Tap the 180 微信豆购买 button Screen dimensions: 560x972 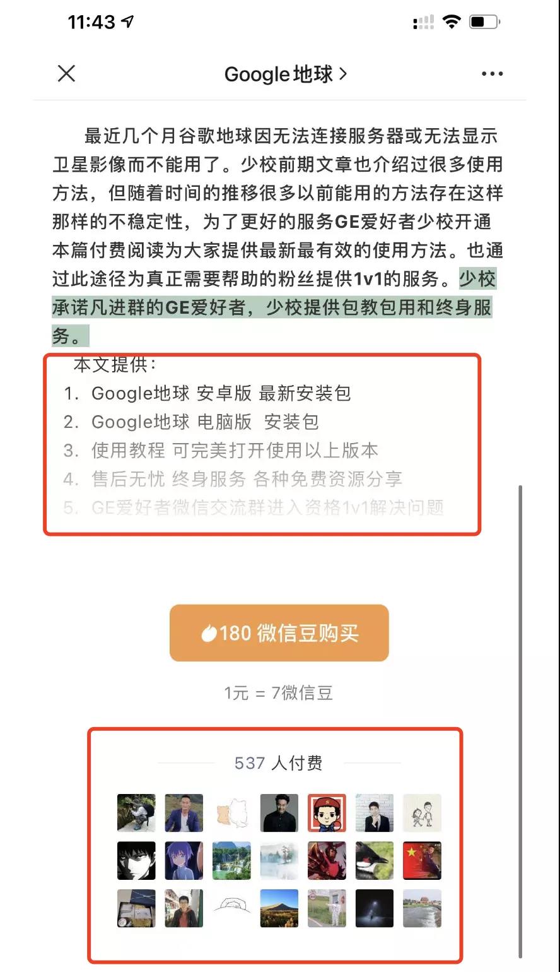click(279, 633)
